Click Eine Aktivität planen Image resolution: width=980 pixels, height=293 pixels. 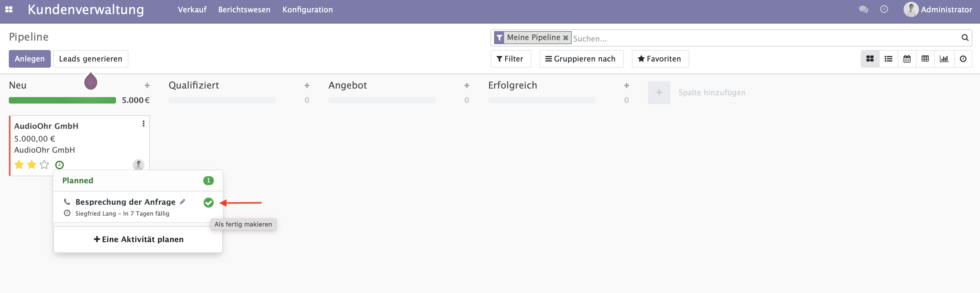[x=138, y=239]
